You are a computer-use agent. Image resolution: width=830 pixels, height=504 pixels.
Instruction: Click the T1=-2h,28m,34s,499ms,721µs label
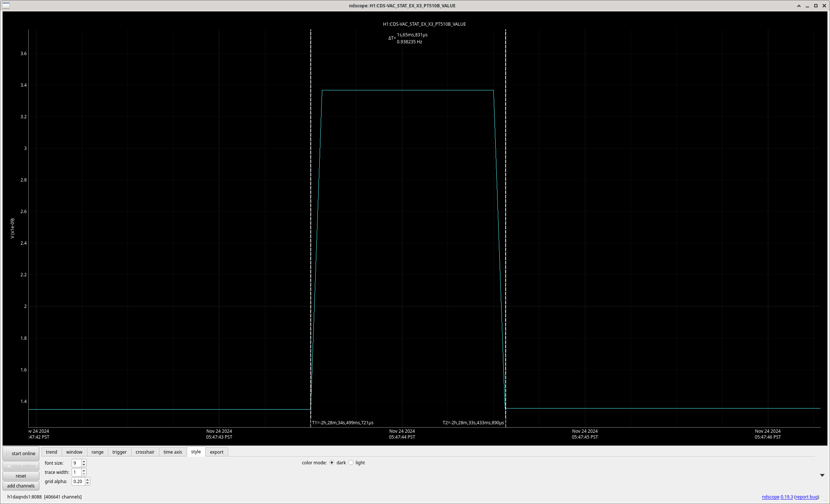[343, 423]
